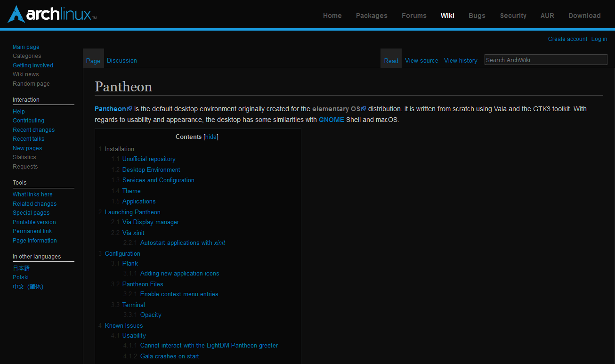Open the external Pantheon website link icon
Viewport: 615px width, 364px height.
(x=129, y=108)
